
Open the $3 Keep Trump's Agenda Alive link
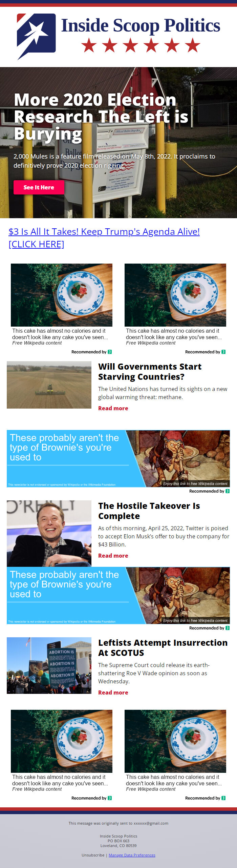tap(104, 238)
